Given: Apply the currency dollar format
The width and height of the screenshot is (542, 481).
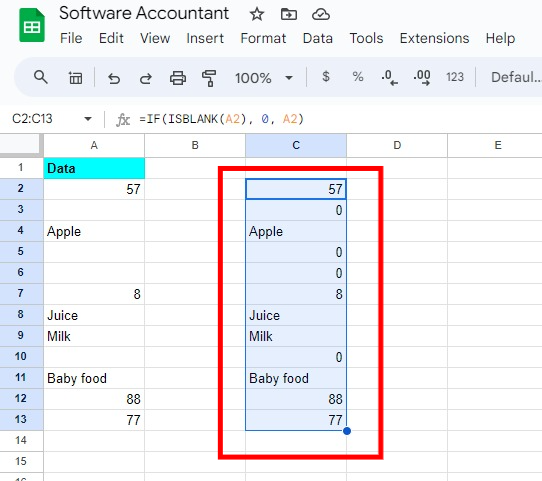Looking at the screenshot, I should coord(326,76).
